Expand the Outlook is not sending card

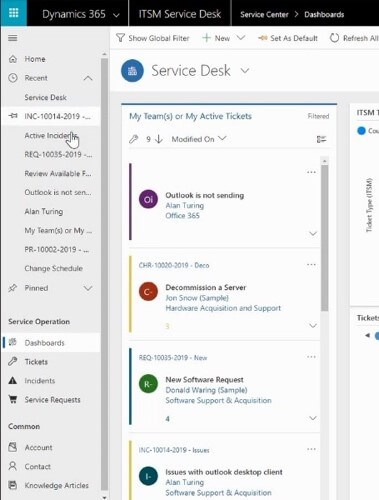pyautogui.click(x=313, y=234)
